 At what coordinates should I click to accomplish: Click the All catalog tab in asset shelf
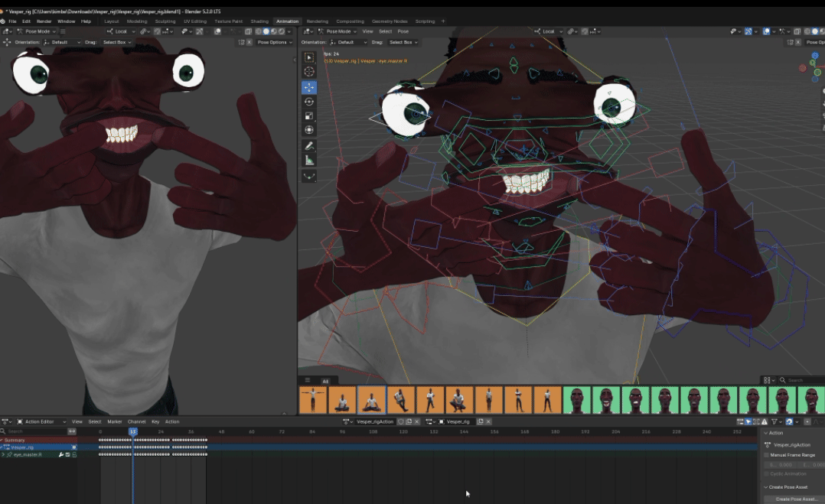pos(325,381)
